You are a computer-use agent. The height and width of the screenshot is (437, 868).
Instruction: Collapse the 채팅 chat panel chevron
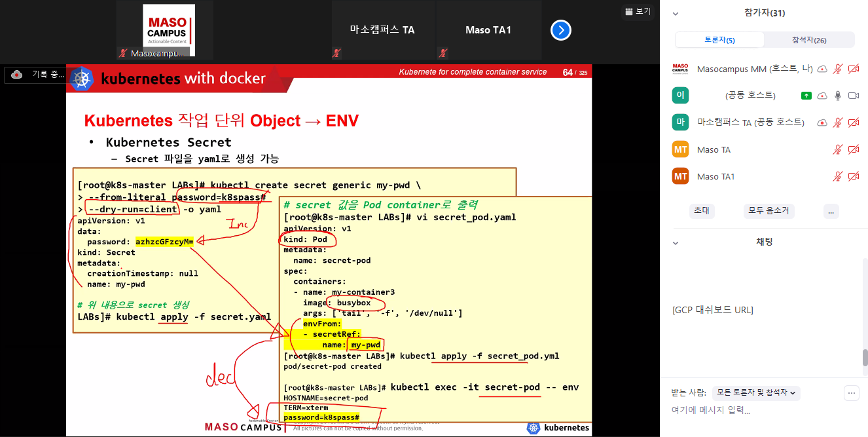coord(676,242)
